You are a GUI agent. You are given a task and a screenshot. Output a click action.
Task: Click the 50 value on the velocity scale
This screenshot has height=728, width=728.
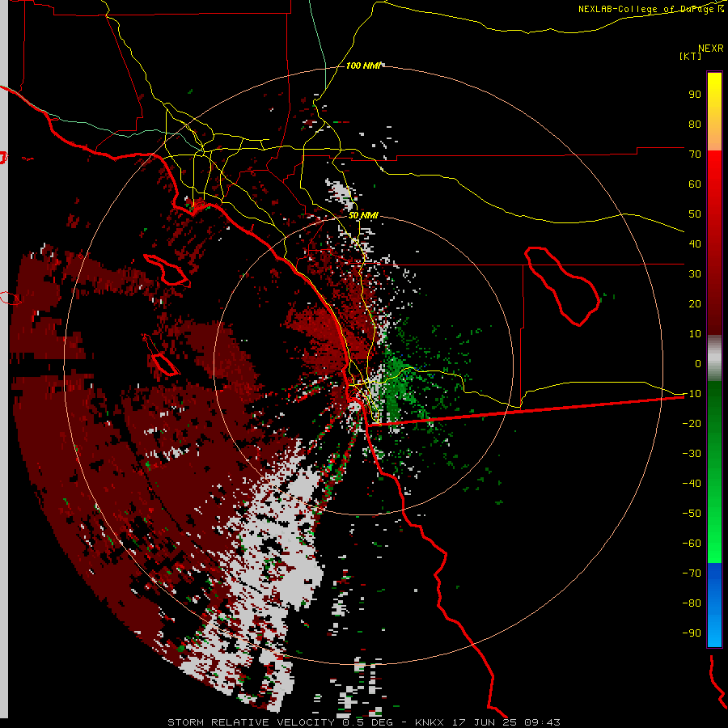pyautogui.click(x=695, y=214)
